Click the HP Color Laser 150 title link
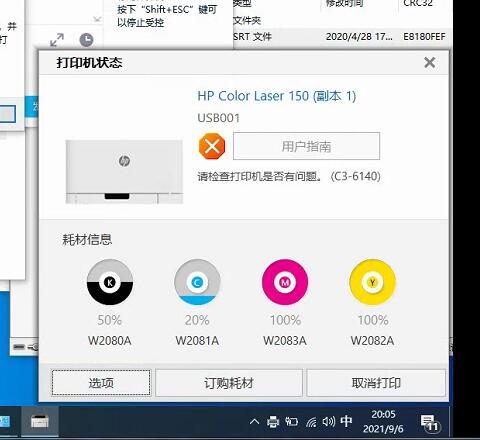 [x=277, y=96]
